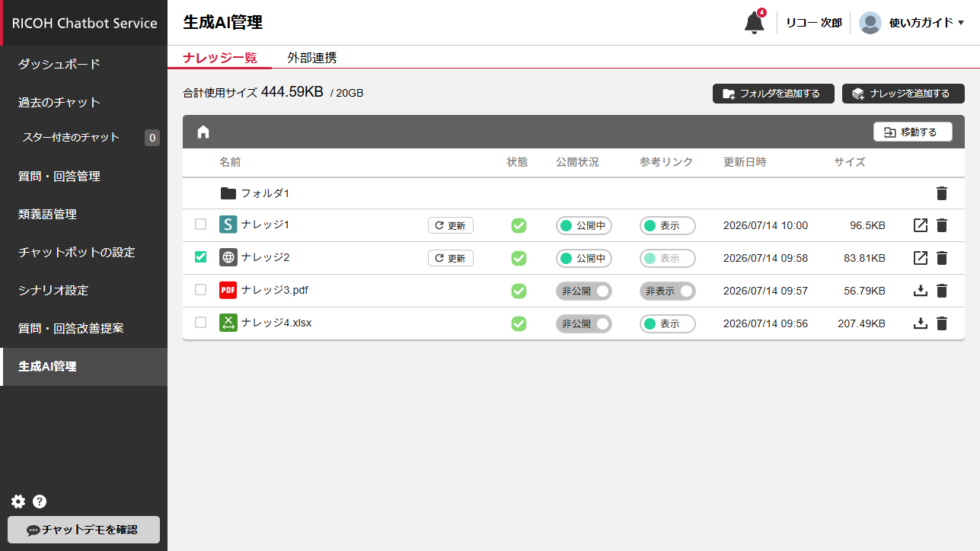The height and width of the screenshot is (551, 980).
Task: Open 過去のチャット in the sidebar
Action: [84, 103]
